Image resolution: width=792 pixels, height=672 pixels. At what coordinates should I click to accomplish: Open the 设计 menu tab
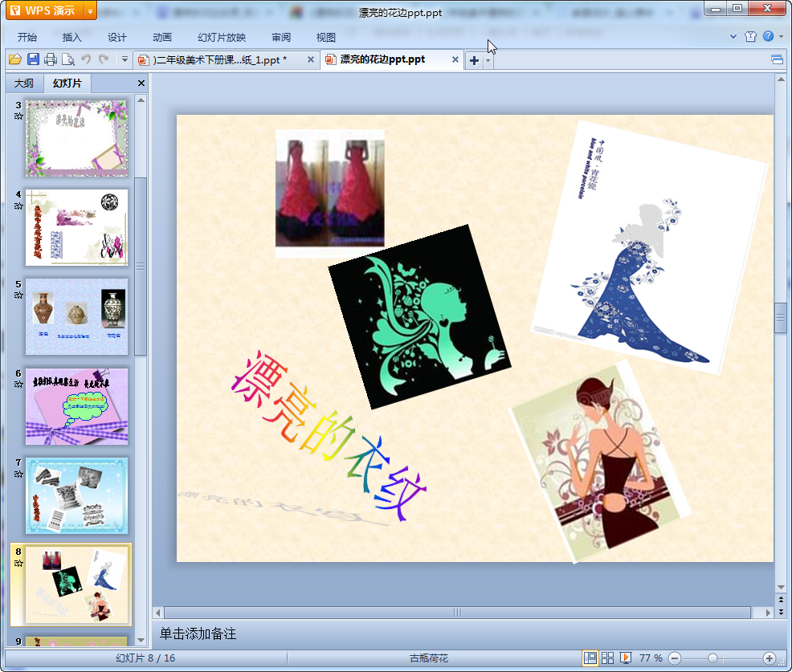116,38
